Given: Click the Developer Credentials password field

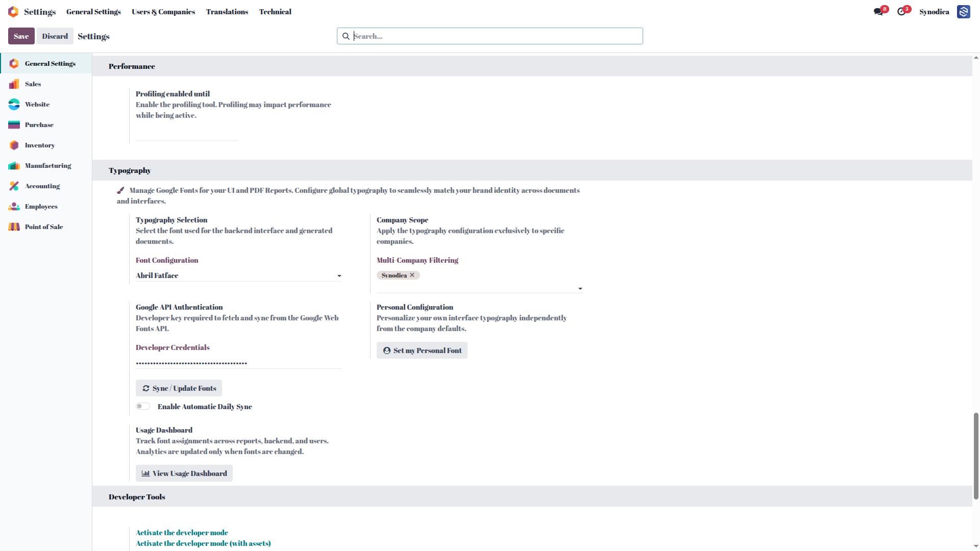Looking at the screenshot, I should pyautogui.click(x=238, y=363).
